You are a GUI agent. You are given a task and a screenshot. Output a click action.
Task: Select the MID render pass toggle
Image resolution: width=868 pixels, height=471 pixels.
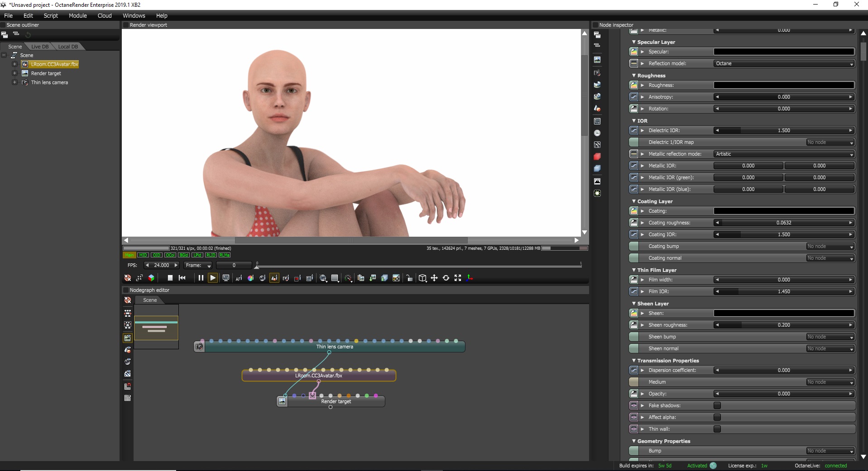[143, 255]
